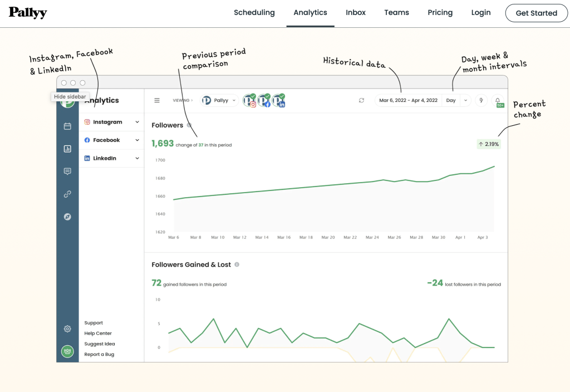Toggle the Facebook account avatar selection

click(x=264, y=101)
